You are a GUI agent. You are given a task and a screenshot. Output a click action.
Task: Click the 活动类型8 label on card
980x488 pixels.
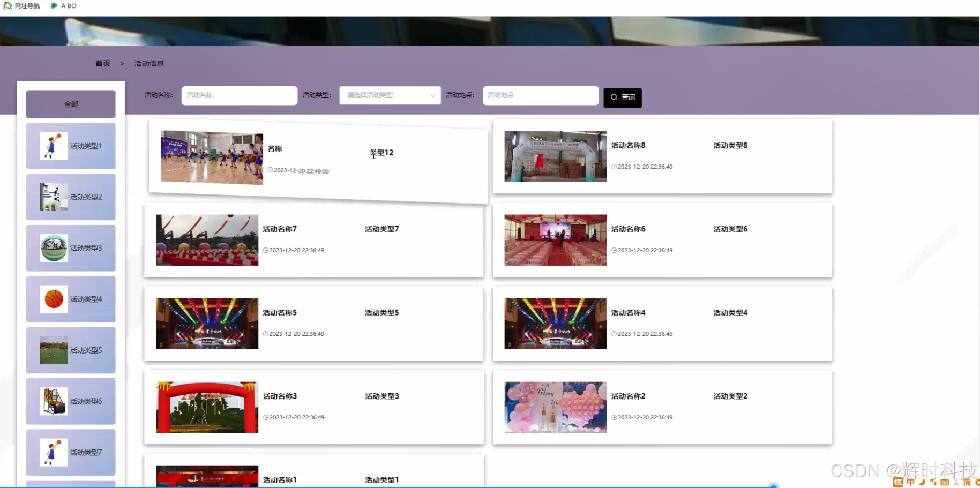(730, 146)
